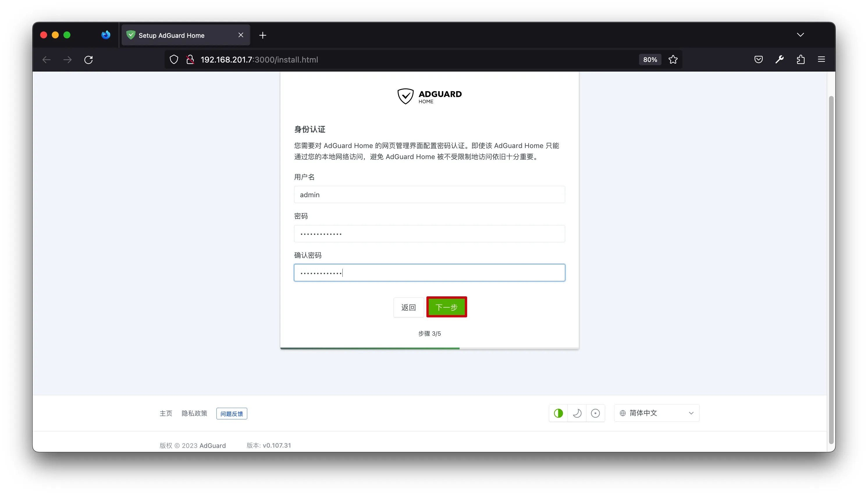Focus the 密码 password field
This screenshot has height=495, width=868.
[x=429, y=234]
